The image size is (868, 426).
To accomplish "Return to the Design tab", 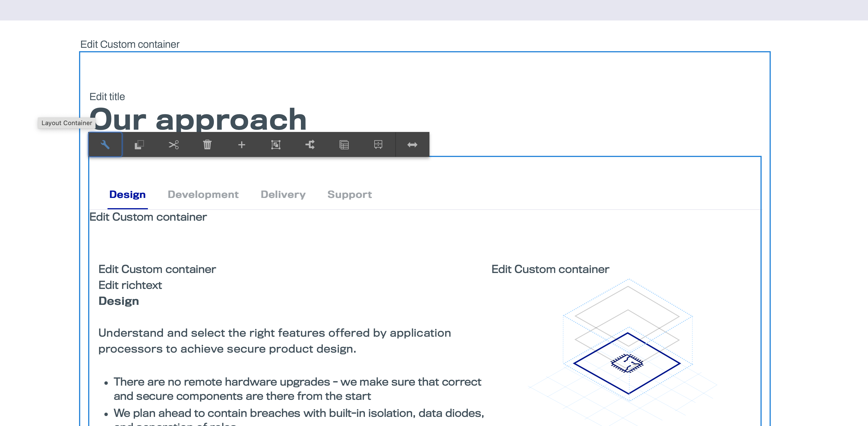I will coord(127,195).
